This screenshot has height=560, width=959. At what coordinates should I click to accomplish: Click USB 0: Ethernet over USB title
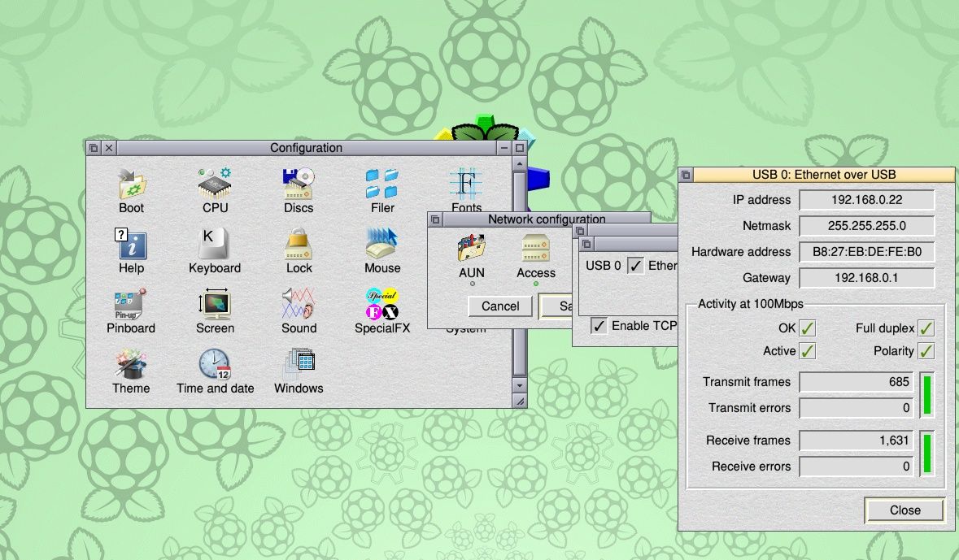[824, 174]
